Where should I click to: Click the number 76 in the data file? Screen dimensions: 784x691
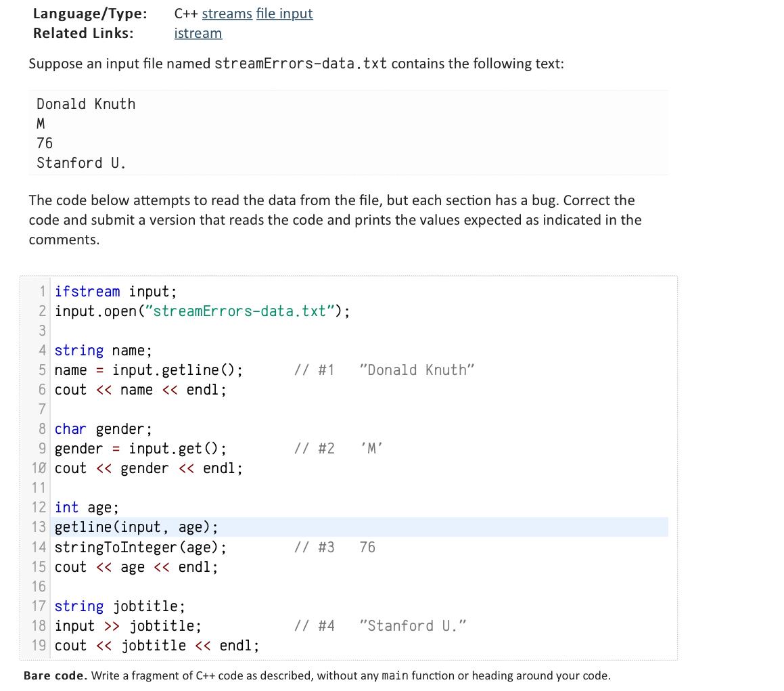coord(44,143)
